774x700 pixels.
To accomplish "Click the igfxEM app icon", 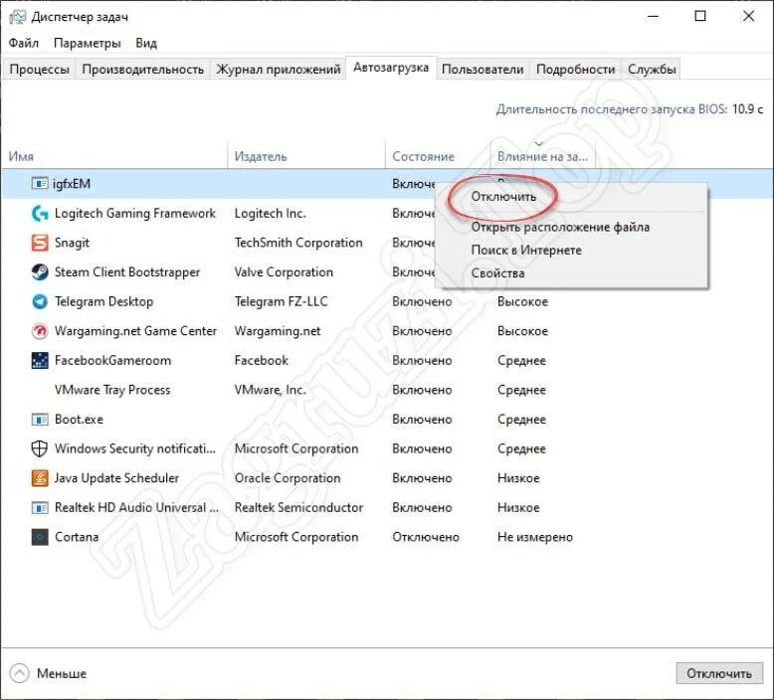I will (x=40, y=184).
